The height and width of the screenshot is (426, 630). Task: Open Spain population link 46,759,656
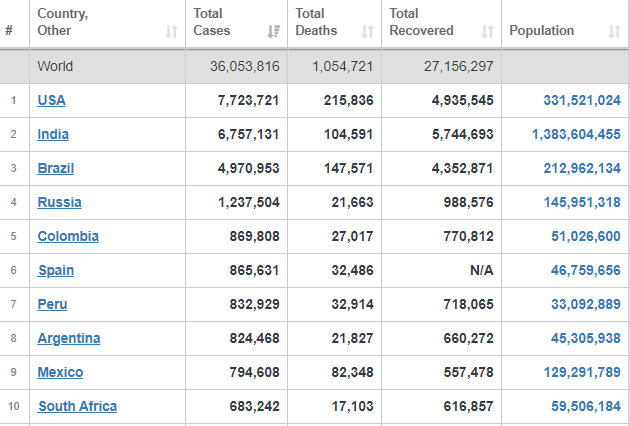coord(586,270)
